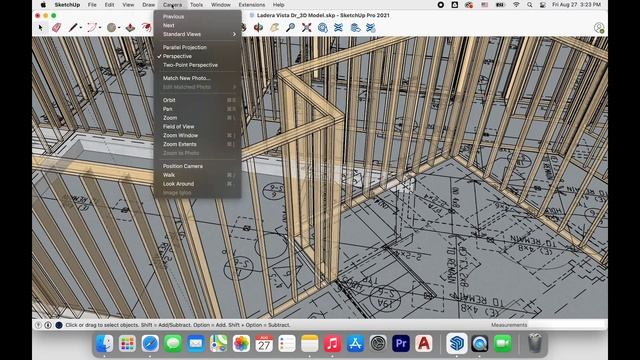Open the Window menu
The width and height of the screenshot is (640, 360).
click(221, 5)
